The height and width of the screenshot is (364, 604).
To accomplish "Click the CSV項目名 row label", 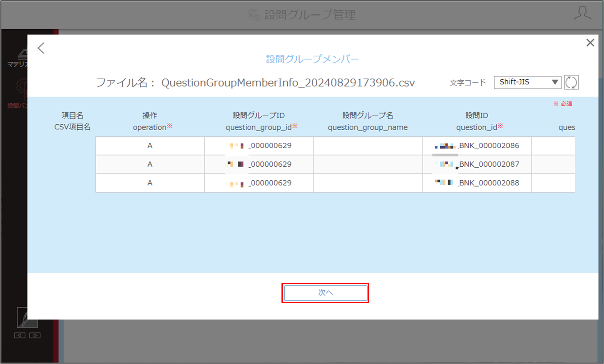I will (x=72, y=127).
